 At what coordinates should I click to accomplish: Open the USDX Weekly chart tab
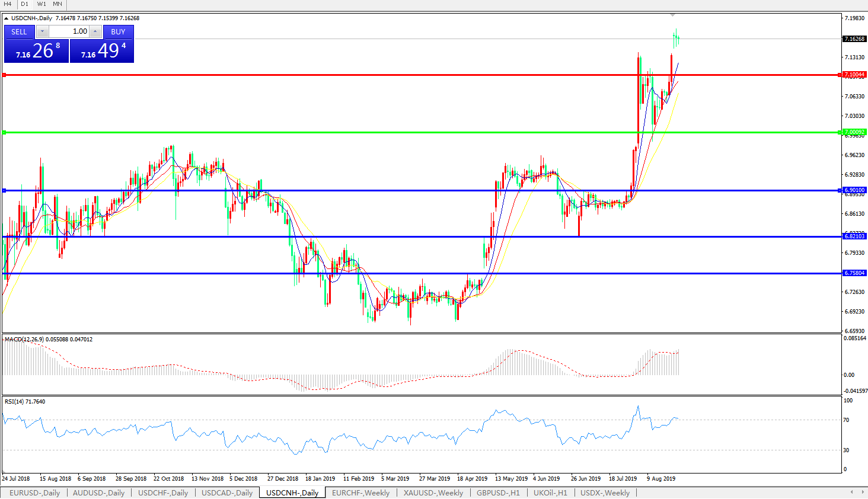click(604, 493)
